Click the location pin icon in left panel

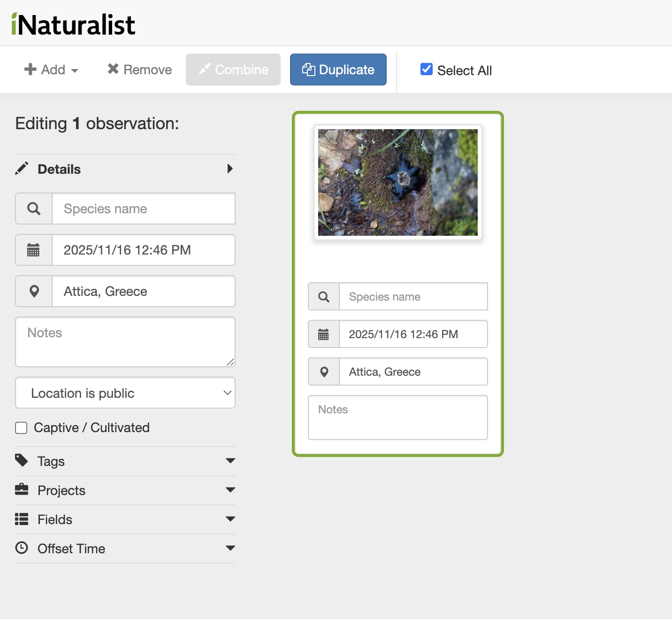pyautogui.click(x=34, y=291)
